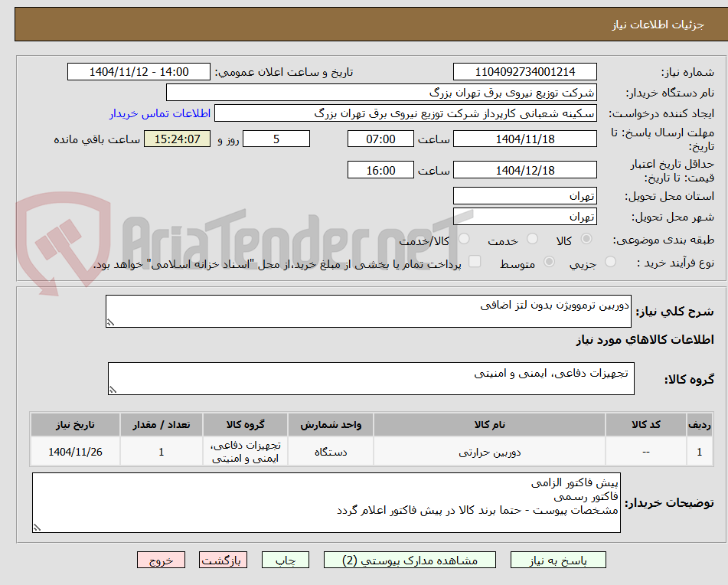Click the table cell تجهیزات دفاعی، ایمنی و امنیتی
The image size is (728, 585).
tap(245, 452)
